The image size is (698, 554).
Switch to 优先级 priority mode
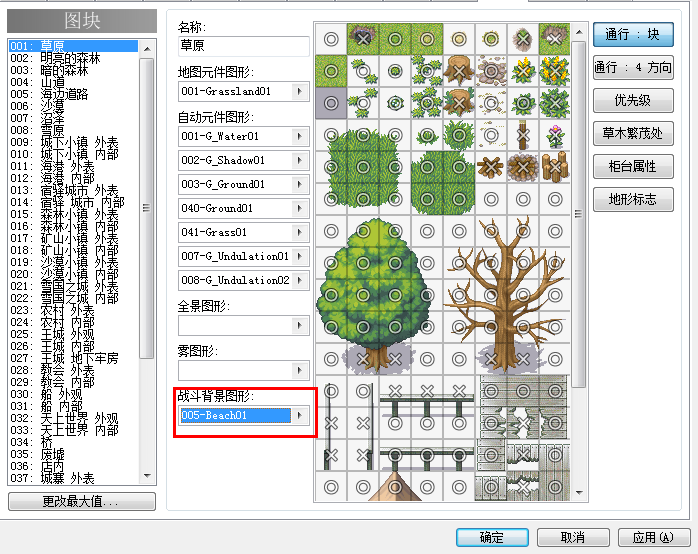click(x=633, y=101)
